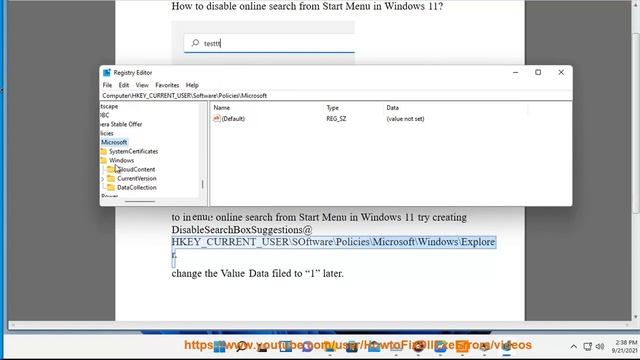This screenshot has height=360, width=640.
Task: Select the Windows key in the tree
Action: [x=121, y=160]
